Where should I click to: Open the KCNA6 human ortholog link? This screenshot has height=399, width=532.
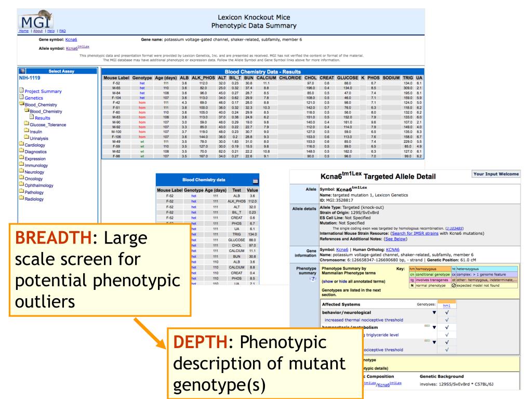[x=393, y=250]
